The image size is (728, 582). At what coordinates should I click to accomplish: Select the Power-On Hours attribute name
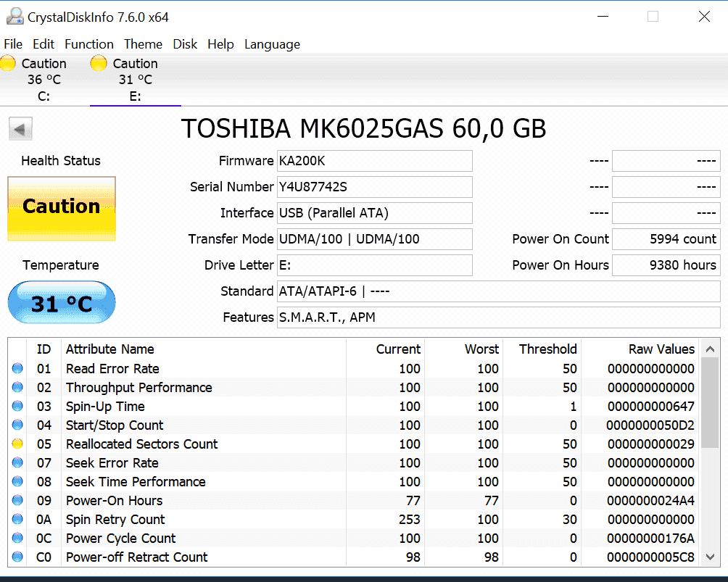115,500
